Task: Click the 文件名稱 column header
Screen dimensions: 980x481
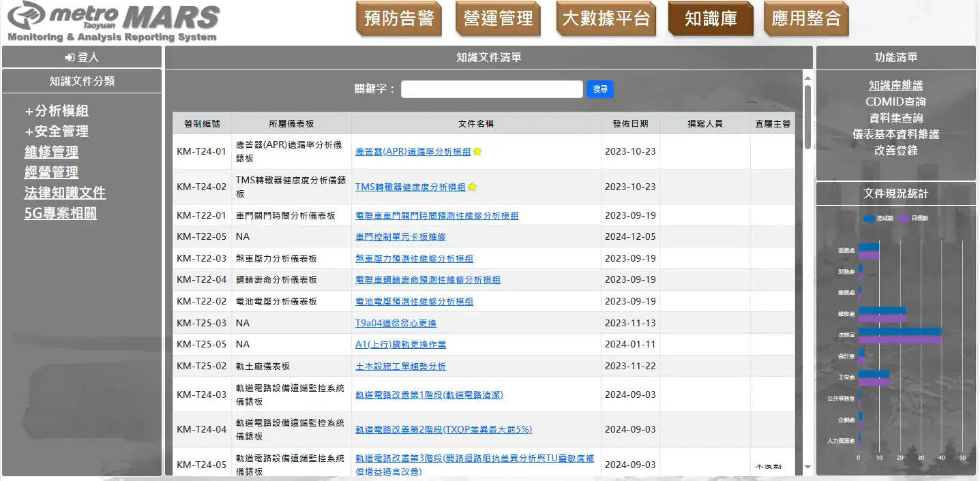Action: click(476, 124)
